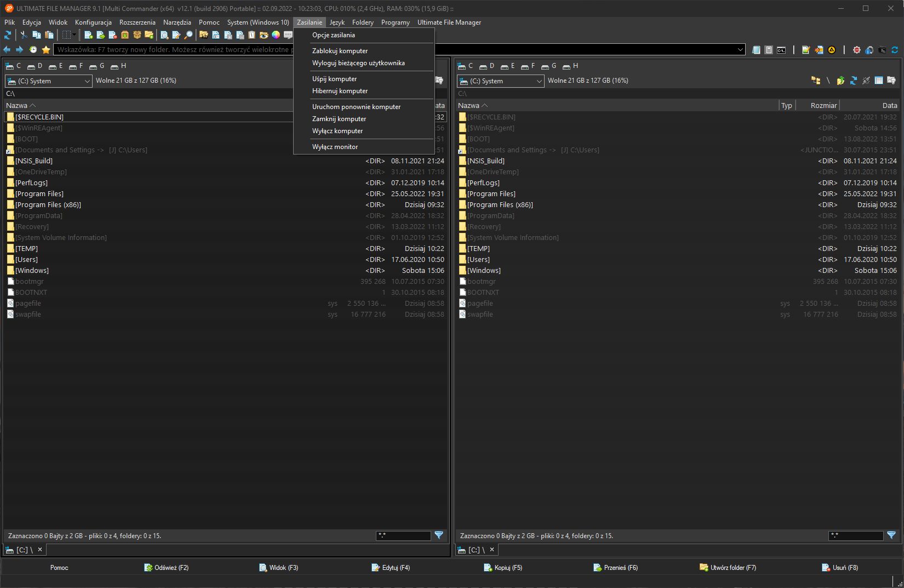Select drive H button in right panel

pos(570,66)
